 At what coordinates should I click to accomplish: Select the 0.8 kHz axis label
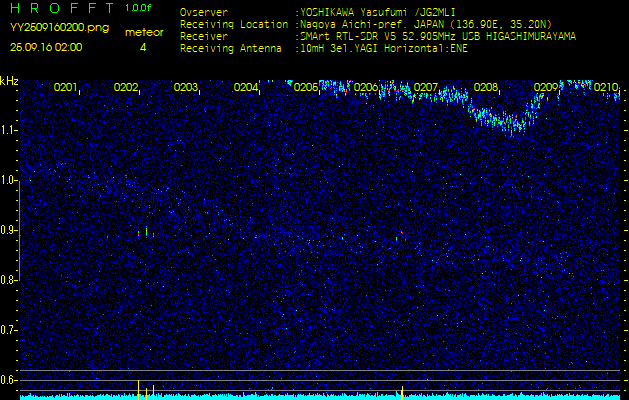click(10, 280)
